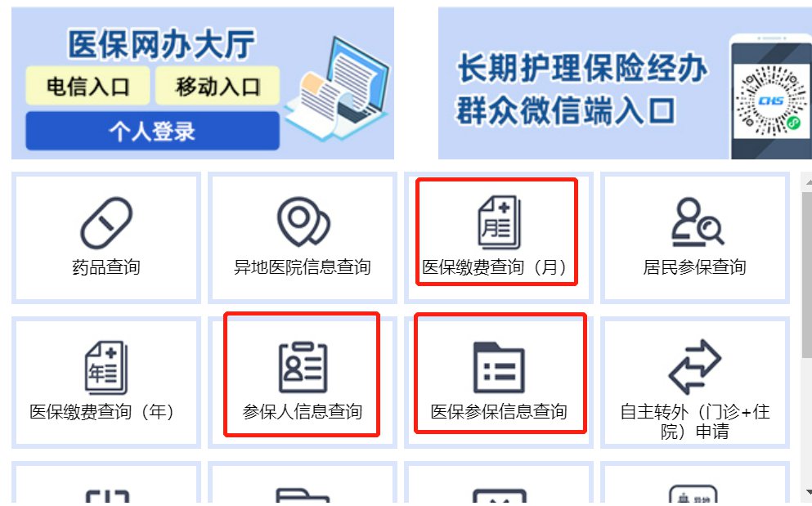The width and height of the screenshot is (812, 506).
Task: Open the 药品查询 pill icon
Action: (x=106, y=222)
